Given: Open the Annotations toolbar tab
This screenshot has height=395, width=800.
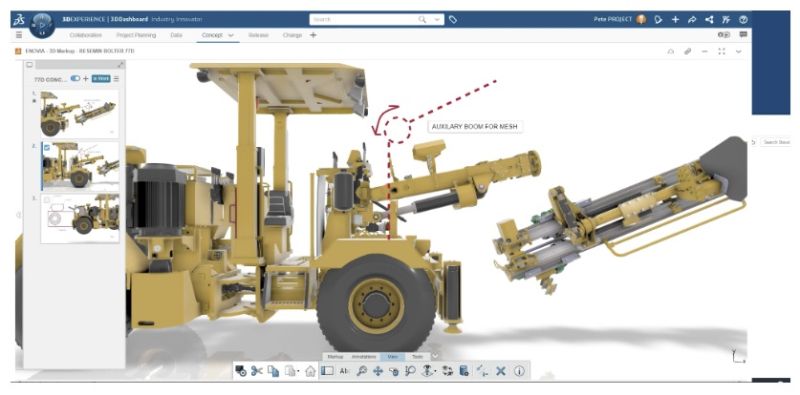Looking at the screenshot, I should [364, 357].
